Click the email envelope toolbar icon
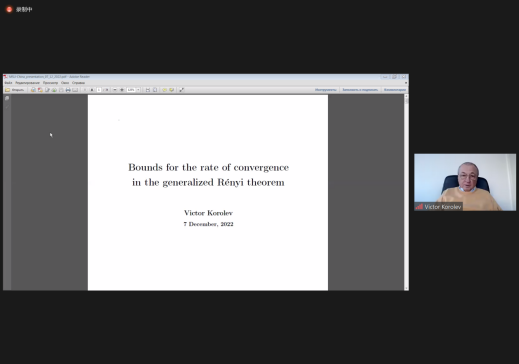Viewport: 519px width, 364px height. pyautogui.click(x=75, y=90)
